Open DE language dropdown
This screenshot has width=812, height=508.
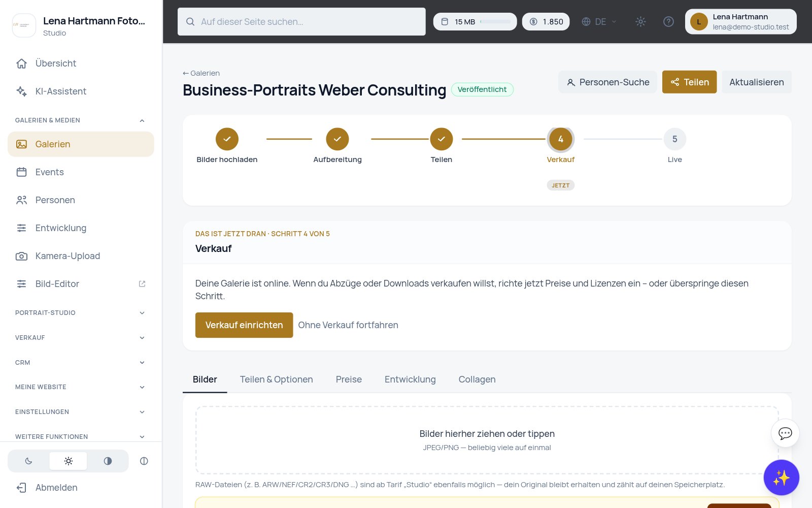pyautogui.click(x=599, y=22)
